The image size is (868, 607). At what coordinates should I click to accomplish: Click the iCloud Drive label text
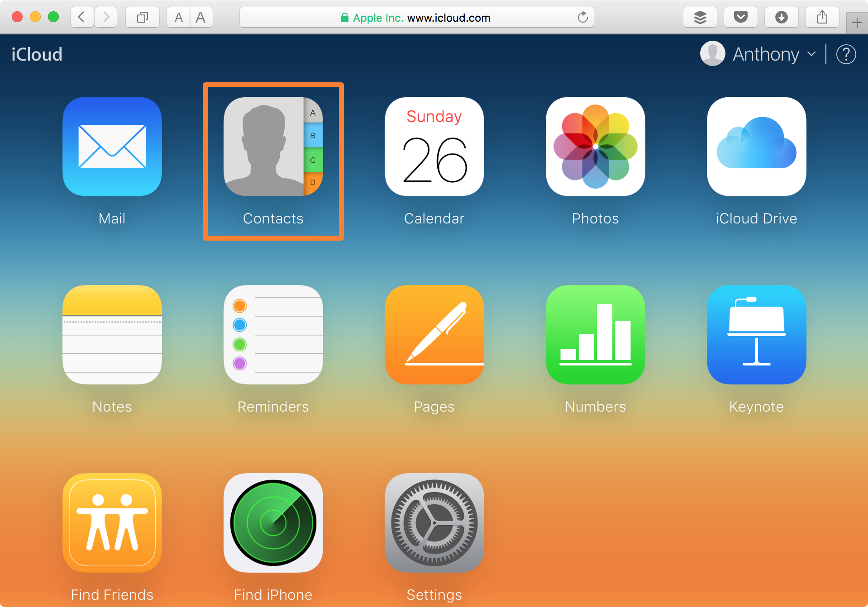[757, 218]
